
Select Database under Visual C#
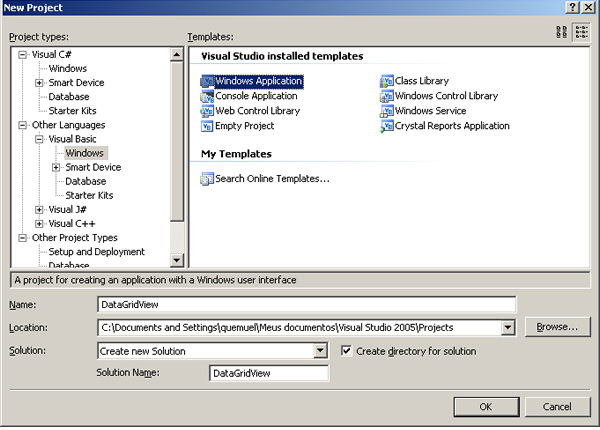click(x=69, y=97)
